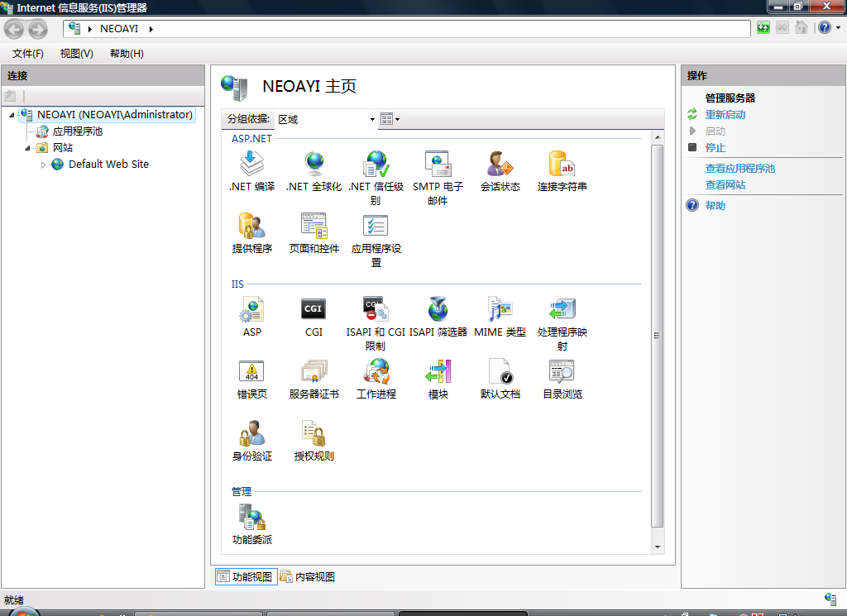This screenshot has height=616, width=847.
Task: Open MIME 类型 feature
Action: pyautogui.click(x=500, y=317)
